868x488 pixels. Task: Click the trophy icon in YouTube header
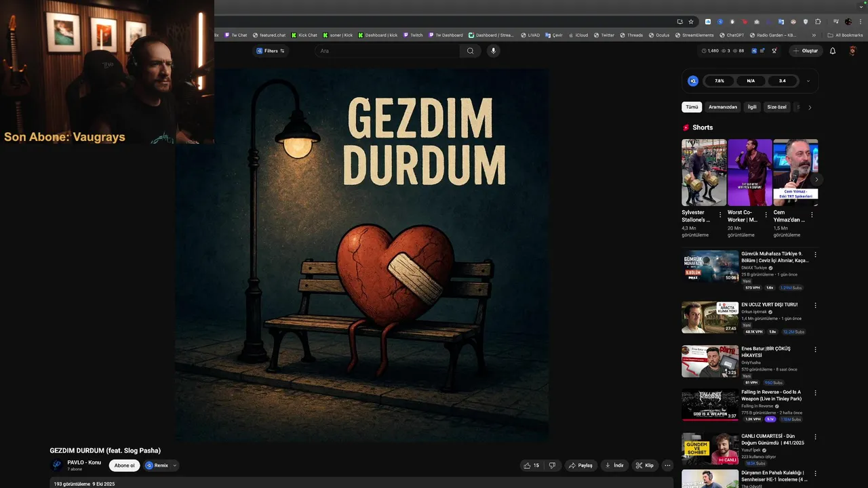point(774,51)
